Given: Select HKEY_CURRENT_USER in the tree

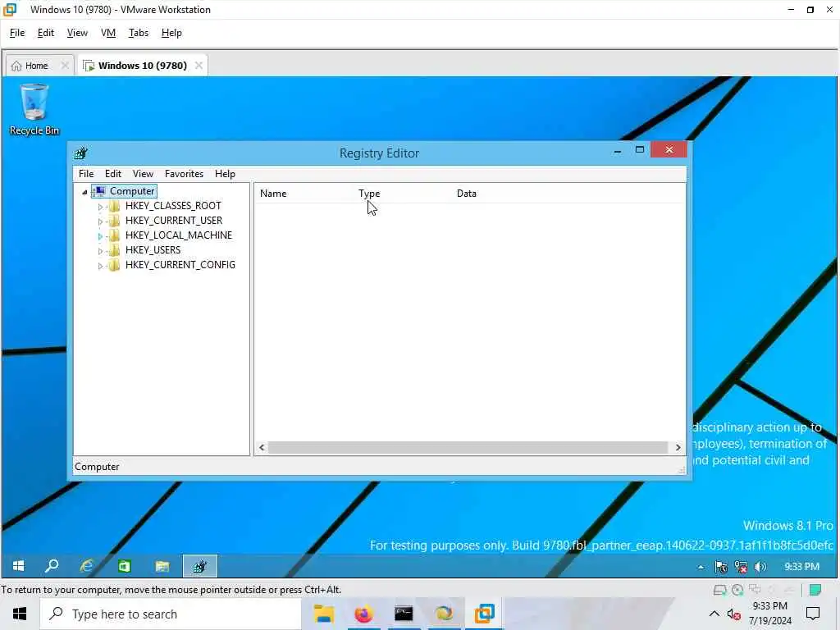Looking at the screenshot, I should (174, 221).
